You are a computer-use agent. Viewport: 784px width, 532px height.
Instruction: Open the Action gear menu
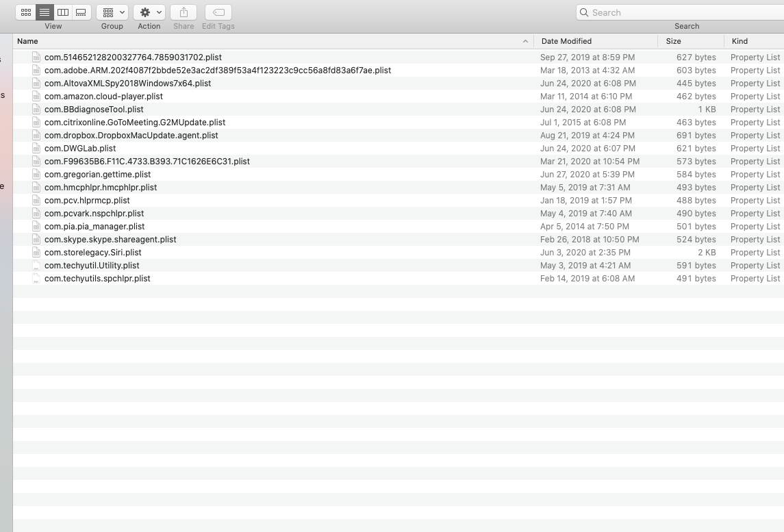(149, 12)
